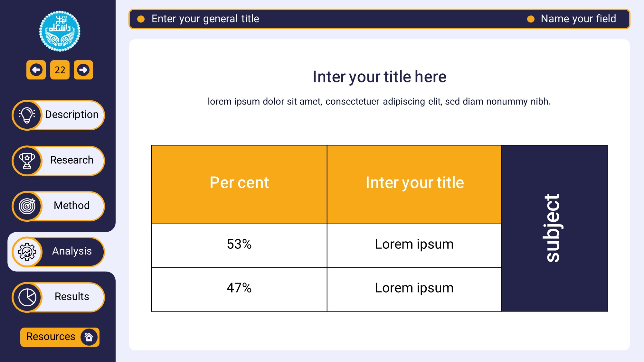
Task: Select the 'Inter your title here' heading
Action: click(379, 77)
